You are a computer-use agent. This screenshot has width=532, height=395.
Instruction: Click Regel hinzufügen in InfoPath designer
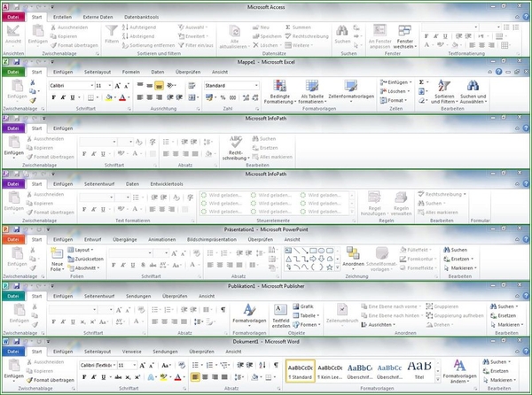[x=374, y=204]
